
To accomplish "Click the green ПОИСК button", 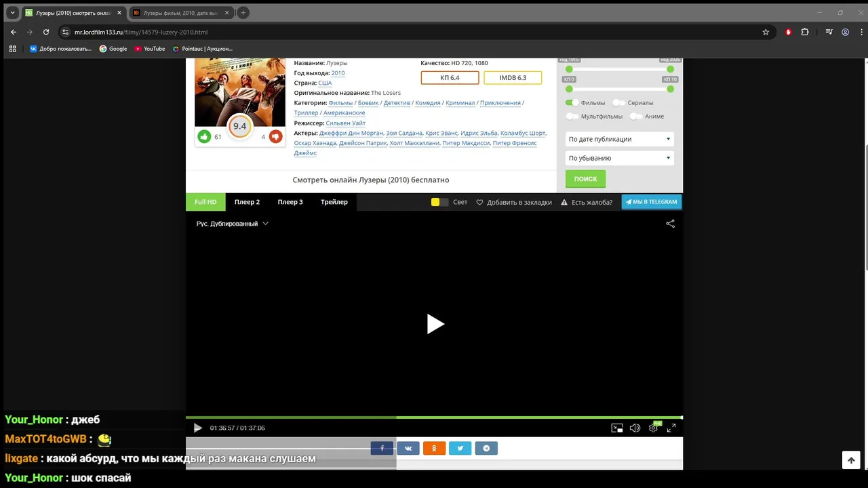I will [586, 179].
